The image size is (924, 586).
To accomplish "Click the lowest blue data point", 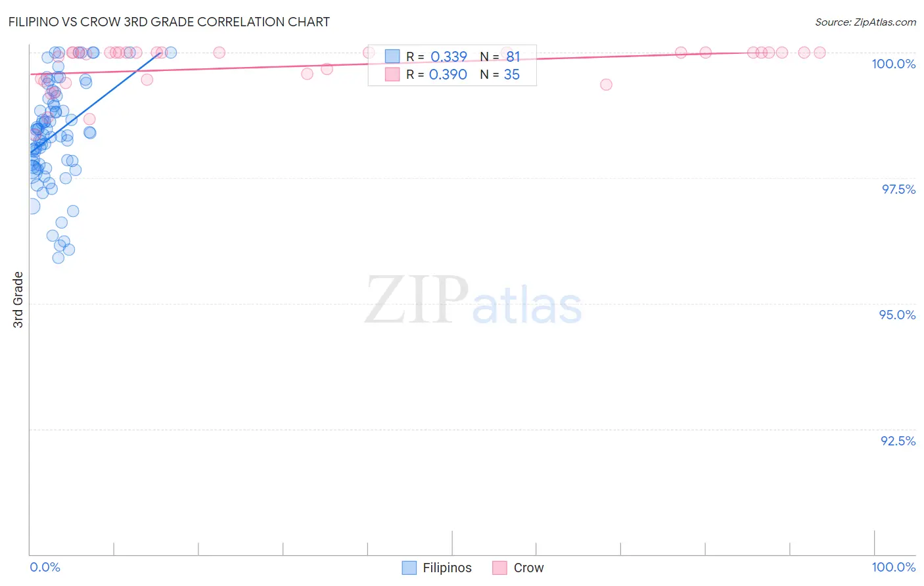I will click(x=58, y=258).
